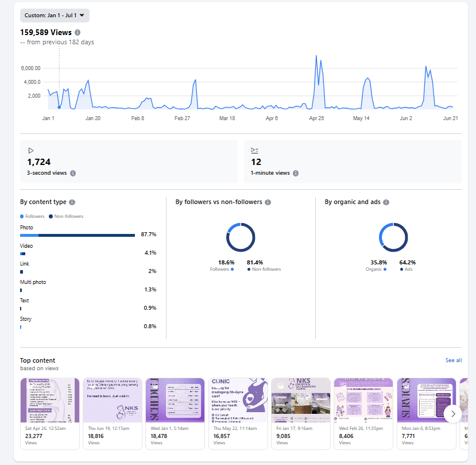Open Thu May 22 CLINIC post thumbnail

tap(238, 400)
